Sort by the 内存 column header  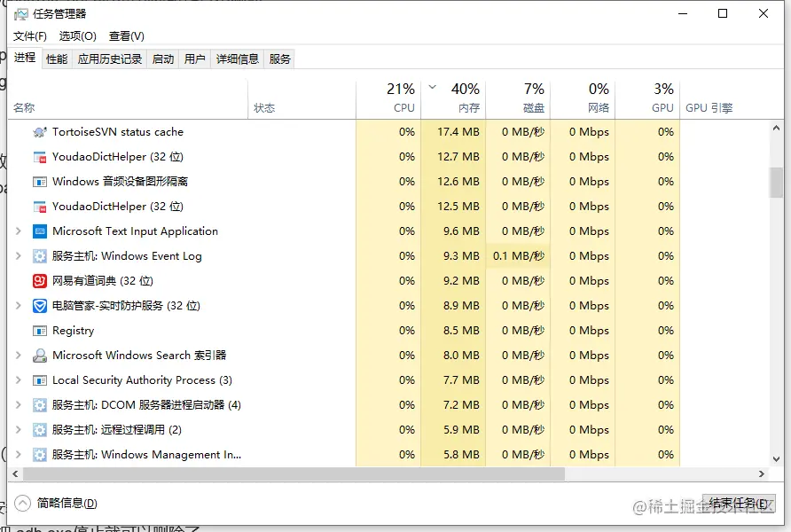453,98
